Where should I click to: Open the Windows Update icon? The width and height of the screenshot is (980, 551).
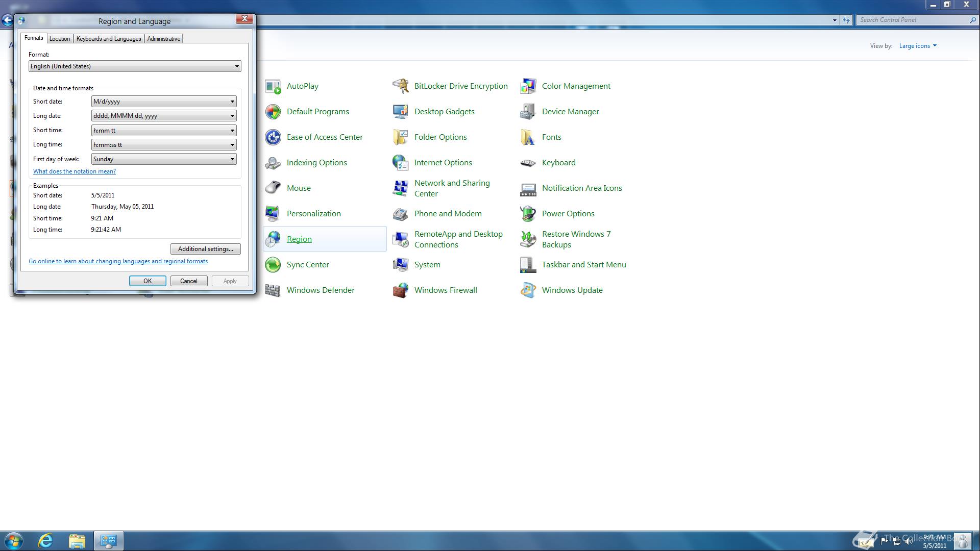point(528,290)
